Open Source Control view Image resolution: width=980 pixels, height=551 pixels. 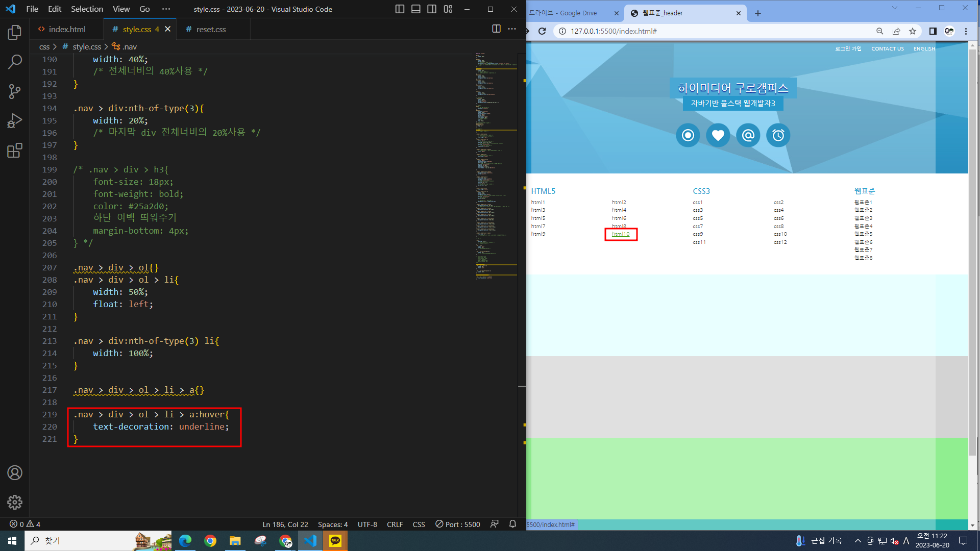(15, 92)
